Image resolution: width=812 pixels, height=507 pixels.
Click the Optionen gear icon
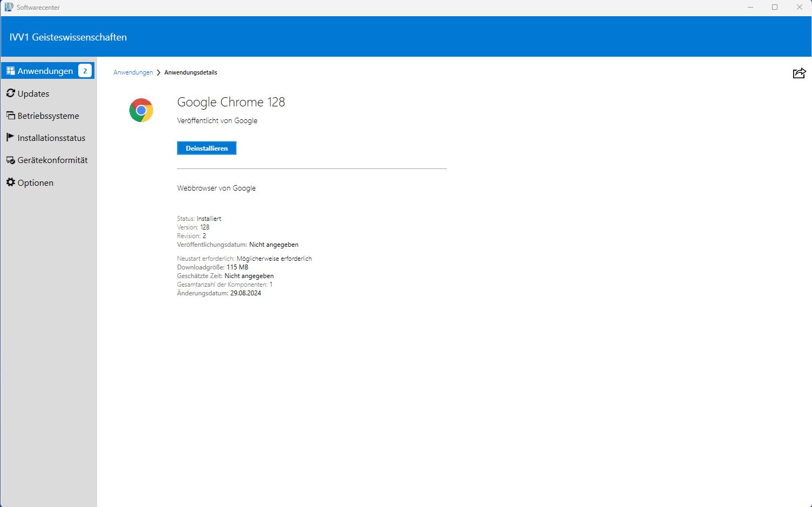pyautogui.click(x=10, y=182)
